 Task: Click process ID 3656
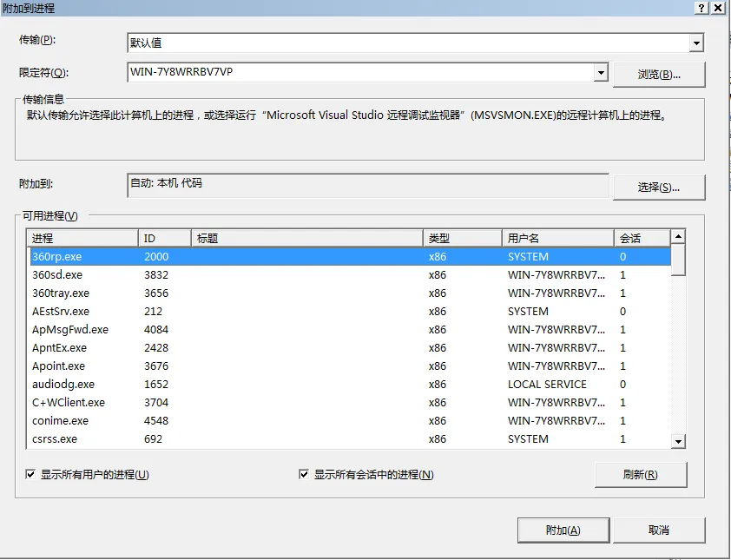(156, 293)
